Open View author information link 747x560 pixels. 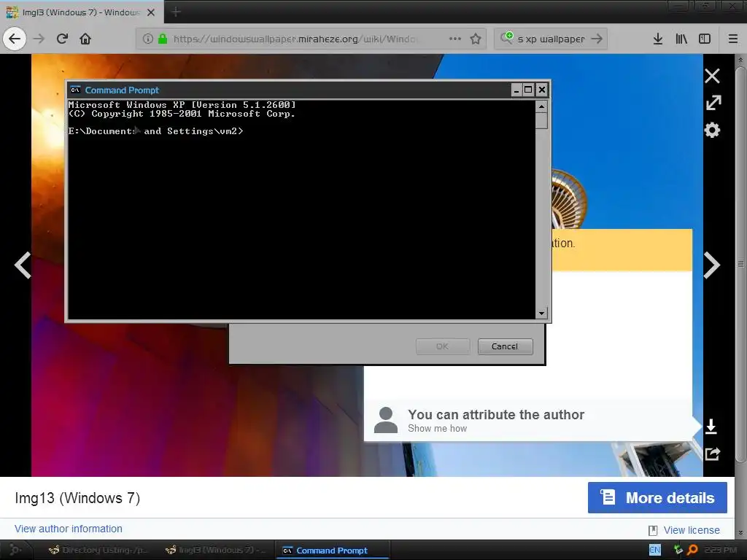click(68, 529)
